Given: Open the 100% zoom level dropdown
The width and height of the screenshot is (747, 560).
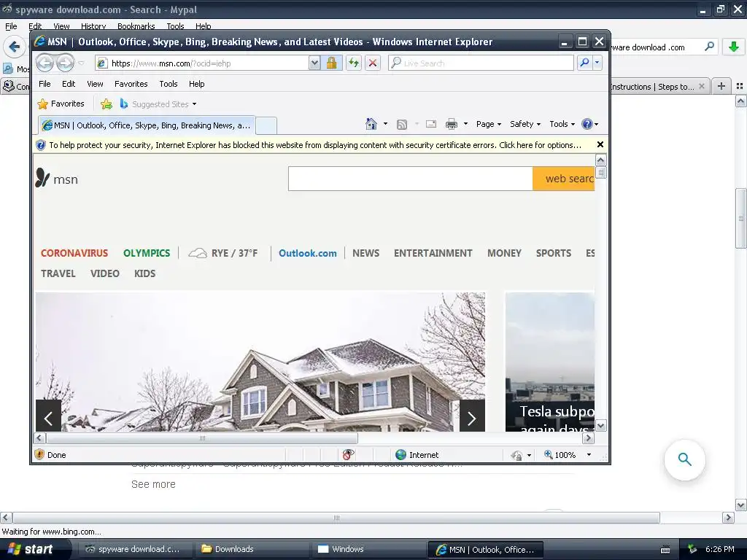Looking at the screenshot, I should click(589, 455).
